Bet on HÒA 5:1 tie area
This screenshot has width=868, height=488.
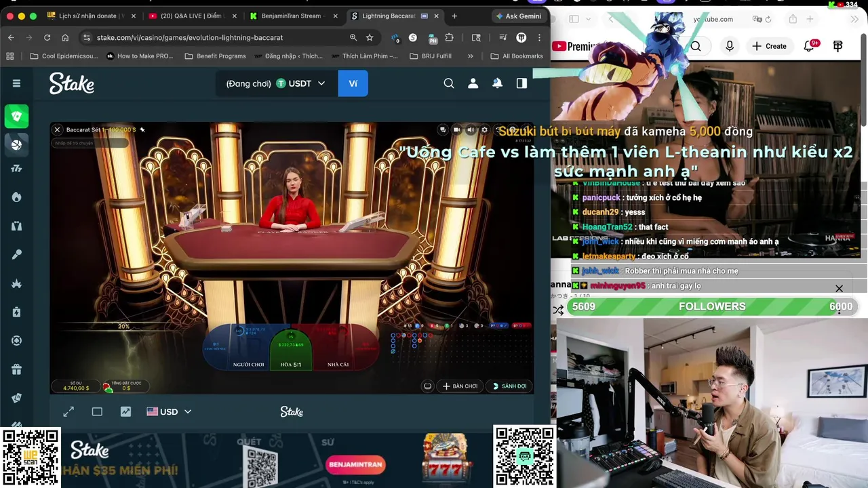tap(291, 350)
